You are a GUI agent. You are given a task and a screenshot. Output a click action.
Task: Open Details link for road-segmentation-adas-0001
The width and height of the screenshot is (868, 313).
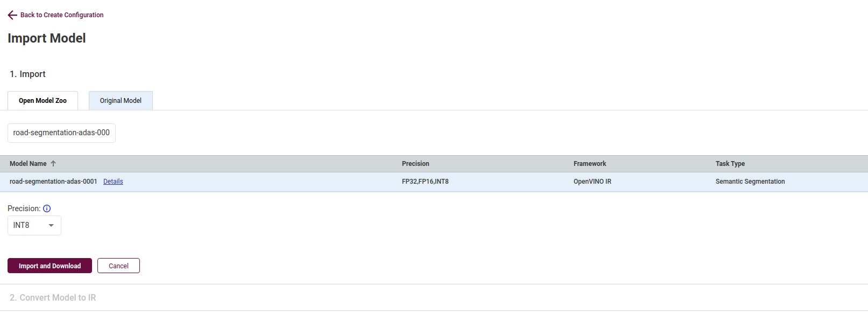pos(113,182)
